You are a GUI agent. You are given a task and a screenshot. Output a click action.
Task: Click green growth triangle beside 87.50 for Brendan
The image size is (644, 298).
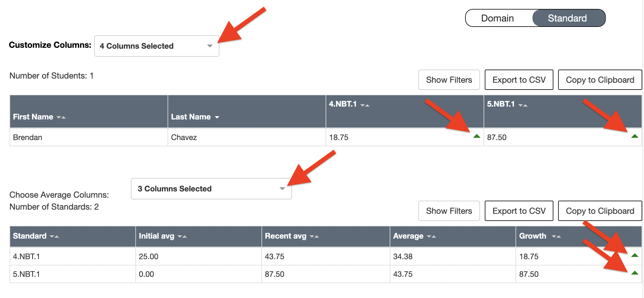pos(634,136)
